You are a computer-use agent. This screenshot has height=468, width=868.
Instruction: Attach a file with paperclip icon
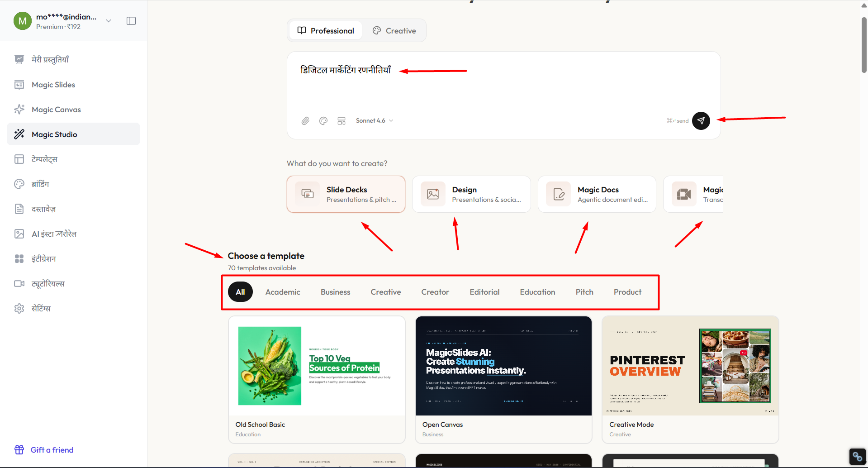coord(305,121)
